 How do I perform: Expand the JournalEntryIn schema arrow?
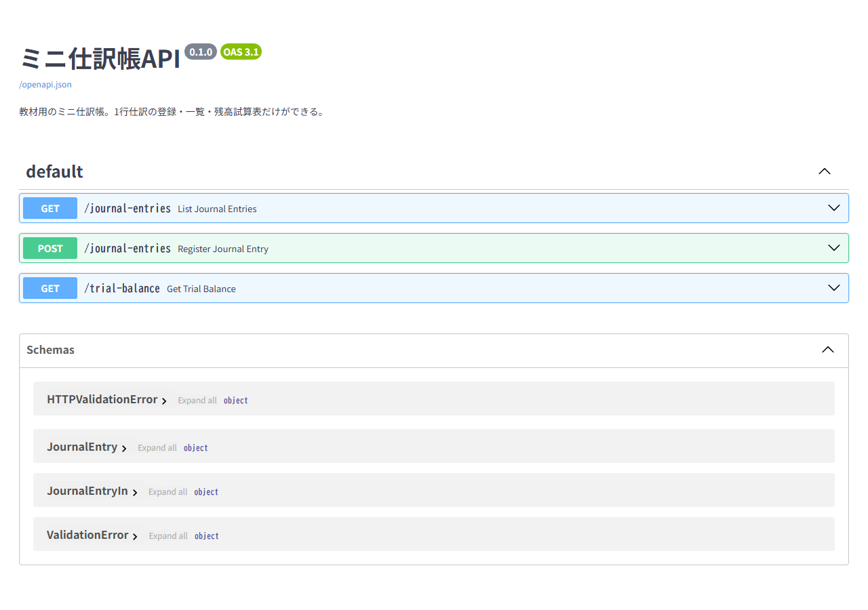coord(135,492)
